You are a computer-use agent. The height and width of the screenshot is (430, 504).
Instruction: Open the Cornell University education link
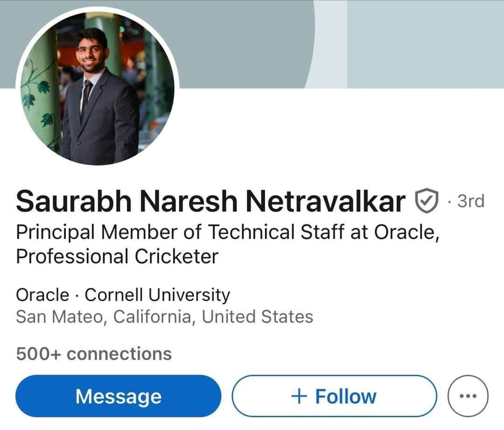tap(157, 295)
